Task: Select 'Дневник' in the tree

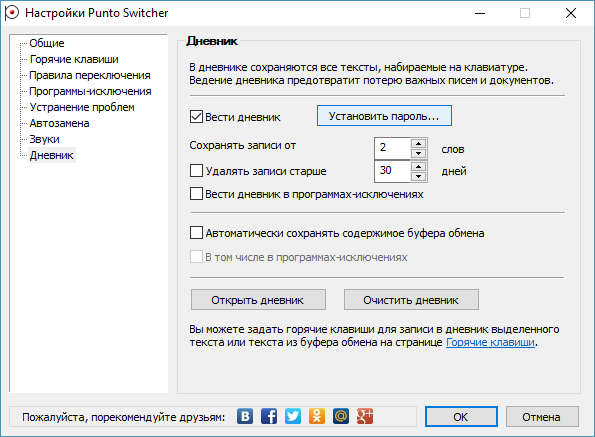Action: point(52,155)
